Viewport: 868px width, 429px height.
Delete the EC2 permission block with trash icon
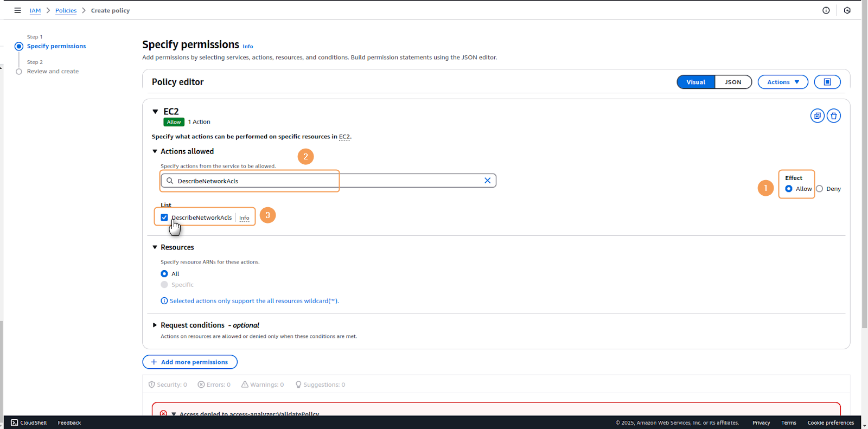[834, 116]
